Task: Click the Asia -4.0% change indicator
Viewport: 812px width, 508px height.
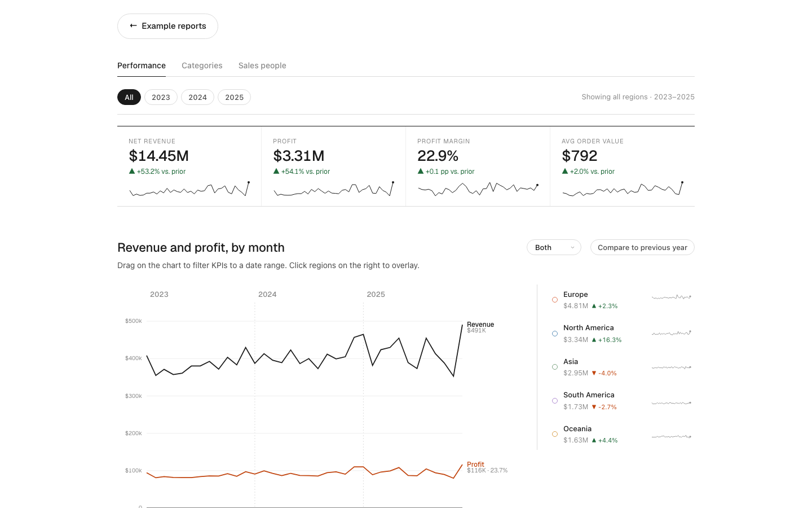Action: click(x=604, y=373)
